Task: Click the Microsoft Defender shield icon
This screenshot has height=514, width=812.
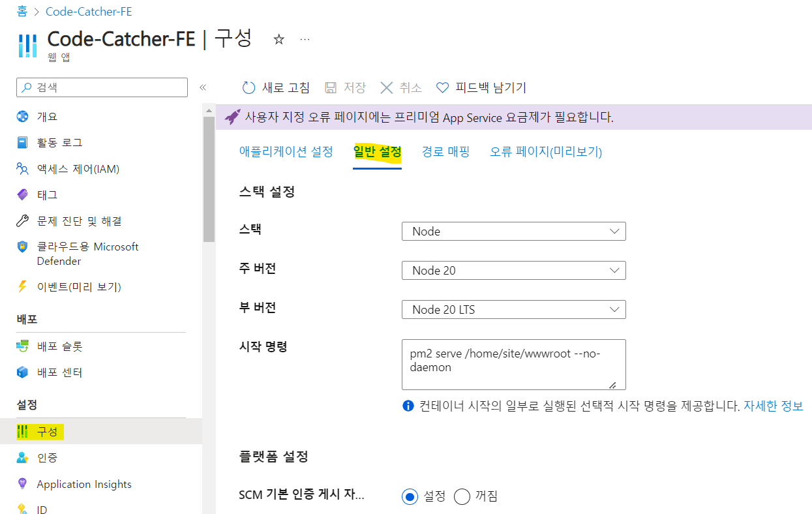Action: point(23,247)
